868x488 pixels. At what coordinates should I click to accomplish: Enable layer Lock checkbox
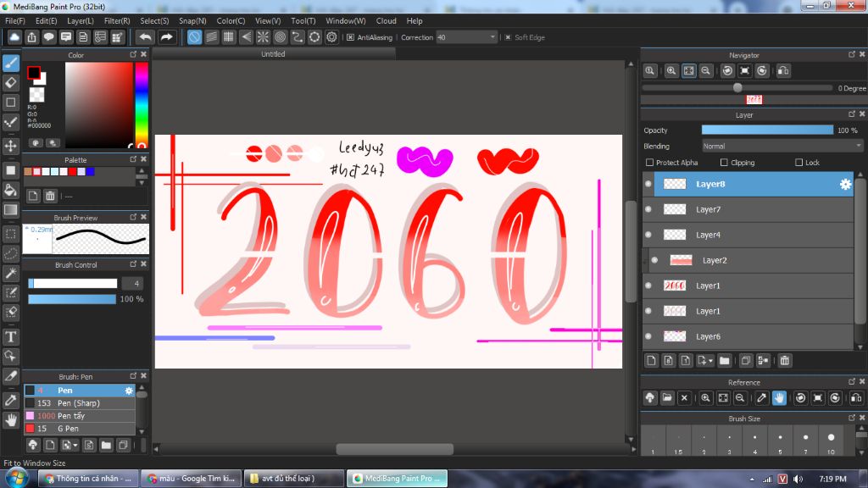[798, 163]
